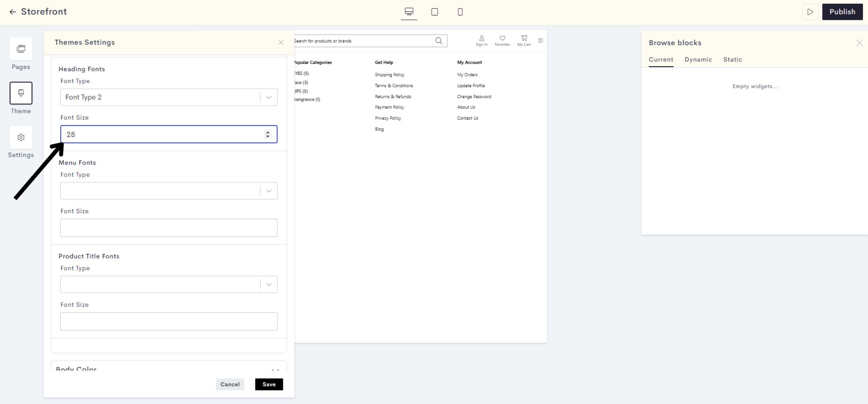Switch to tablet preview mode

[x=434, y=12]
